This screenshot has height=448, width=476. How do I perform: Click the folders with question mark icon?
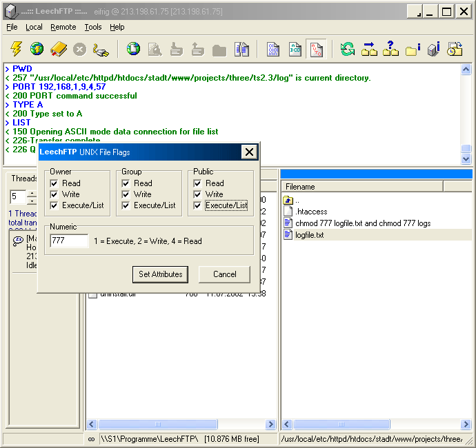pos(390,49)
